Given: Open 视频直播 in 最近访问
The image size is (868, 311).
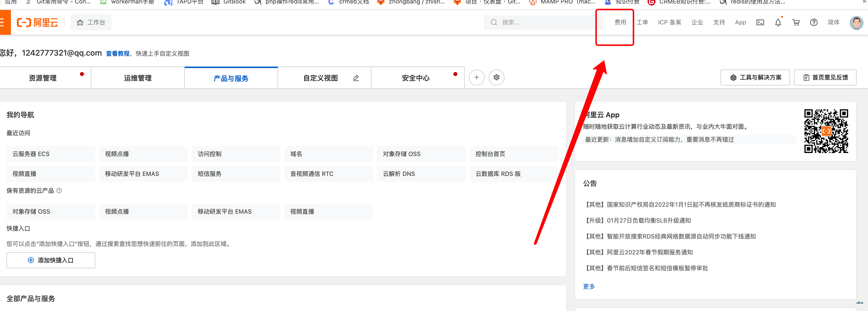Looking at the screenshot, I should [x=51, y=174].
